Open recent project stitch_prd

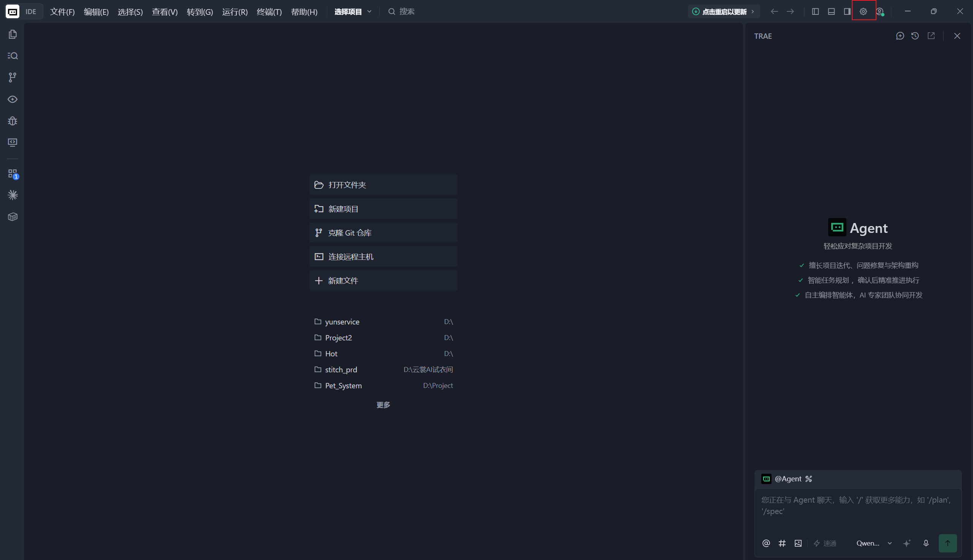coord(383,370)
